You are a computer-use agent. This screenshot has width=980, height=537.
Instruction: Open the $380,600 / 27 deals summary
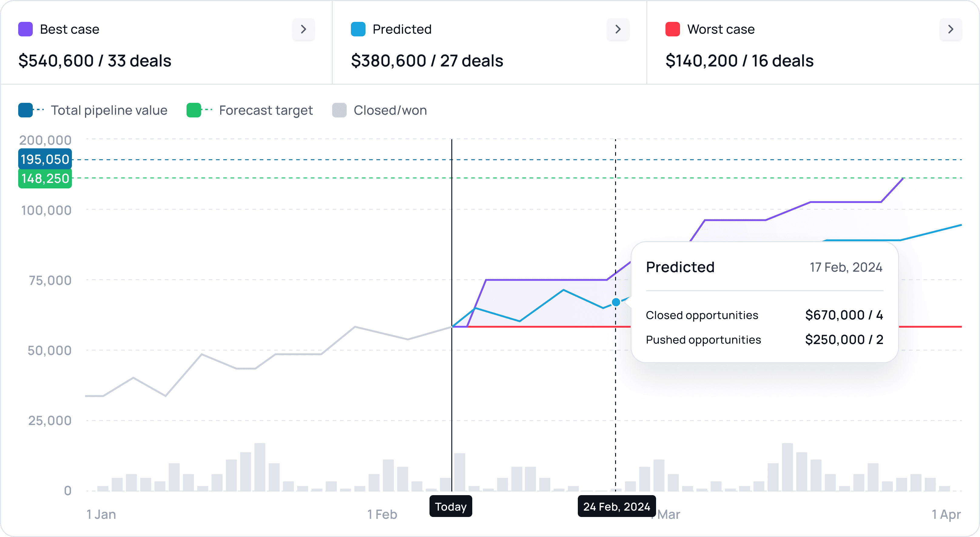pyautogui.click(x=427, y=61)
